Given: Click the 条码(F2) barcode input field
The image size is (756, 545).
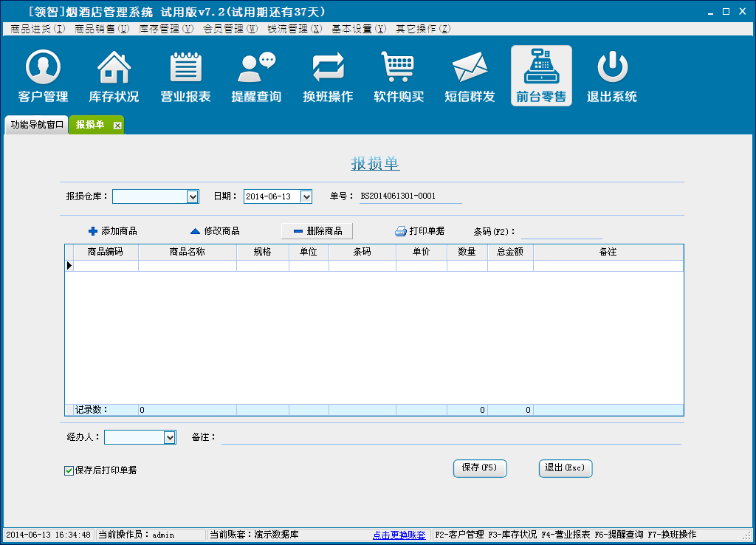Looking at the screenshot, I should pyautogui.click(x=561, y=231).
